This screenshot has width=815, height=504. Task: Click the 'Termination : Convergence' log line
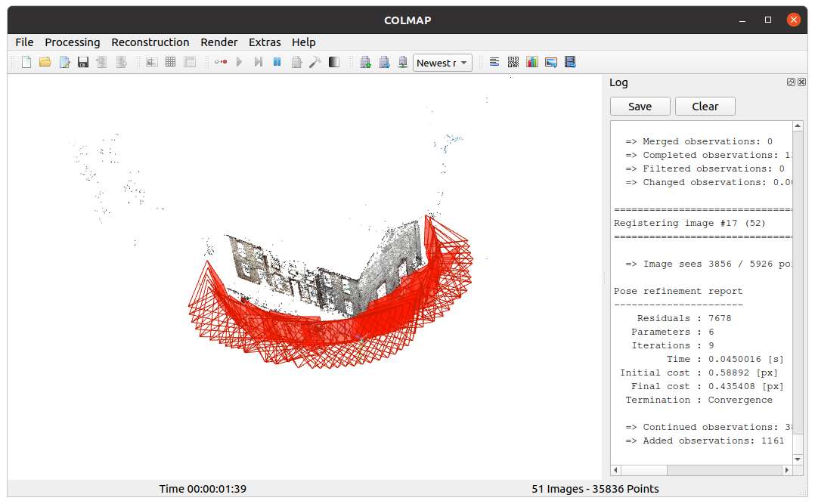[699, 400]
